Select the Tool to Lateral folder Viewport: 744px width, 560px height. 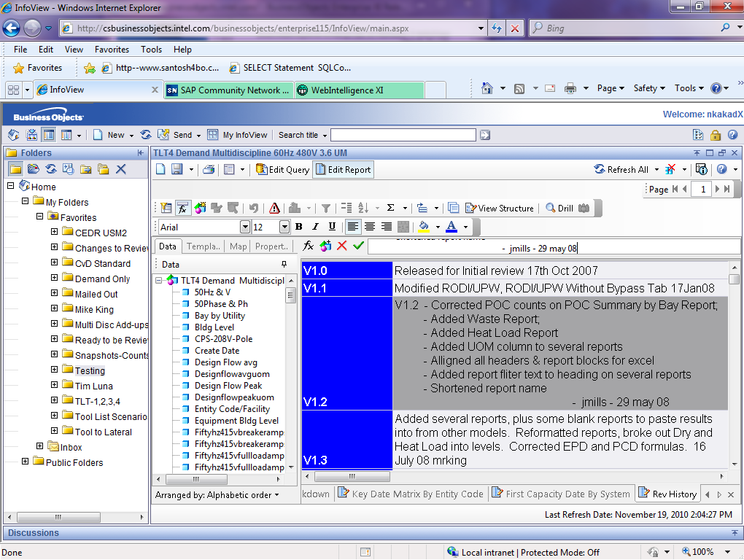tap(104, 432)
